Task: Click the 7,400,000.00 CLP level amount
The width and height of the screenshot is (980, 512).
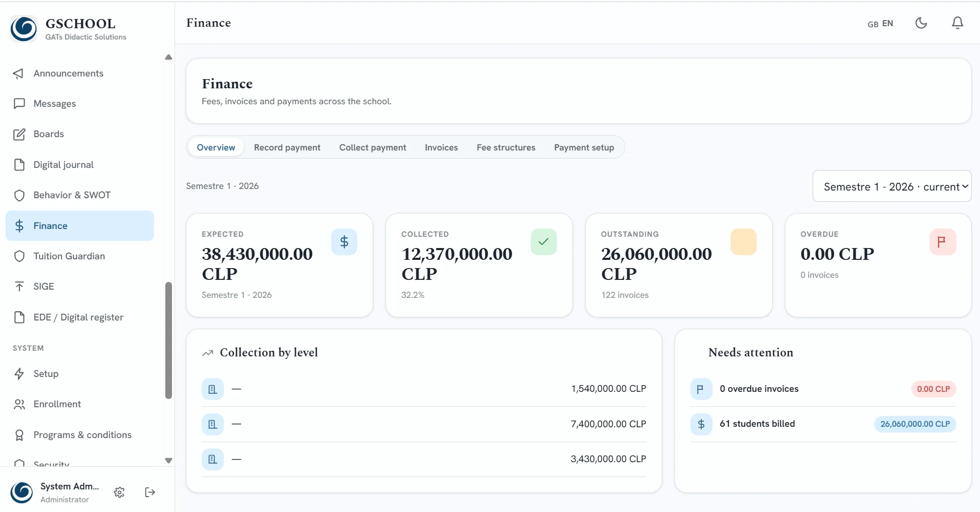Action: pyautogui.click(x=608, y=424)
